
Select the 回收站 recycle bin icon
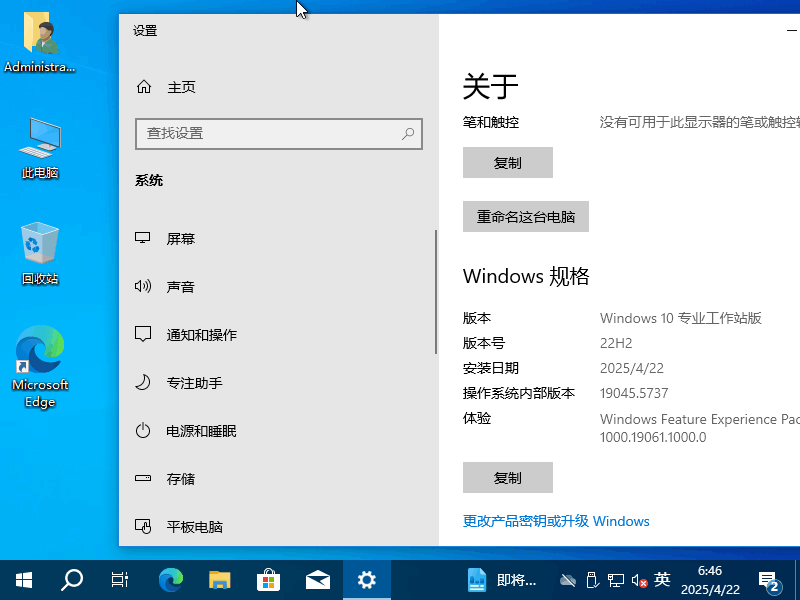40,254
